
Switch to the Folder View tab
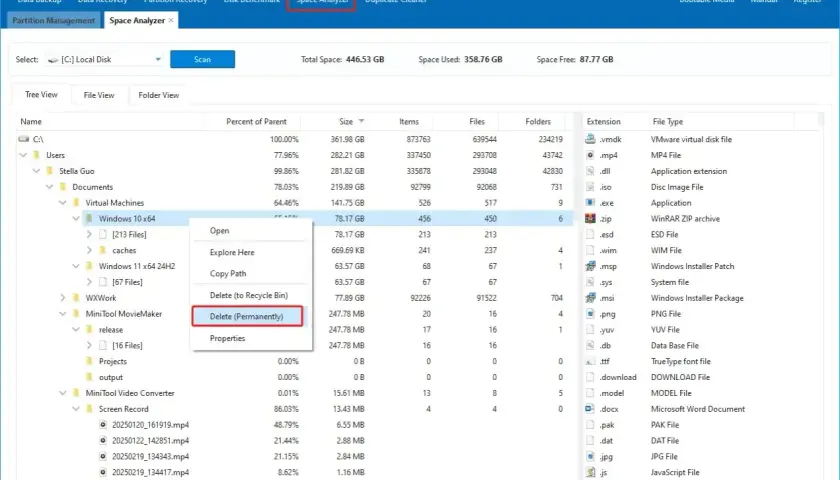click(x=159, y=95)
